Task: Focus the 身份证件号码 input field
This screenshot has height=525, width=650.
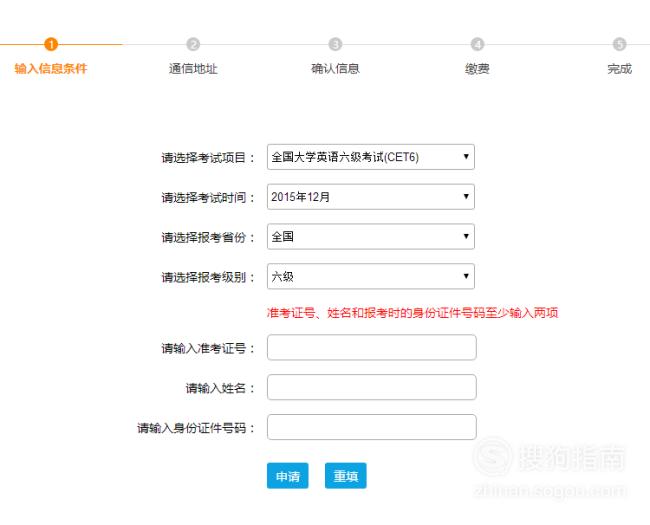Action: tap(372, 427)
